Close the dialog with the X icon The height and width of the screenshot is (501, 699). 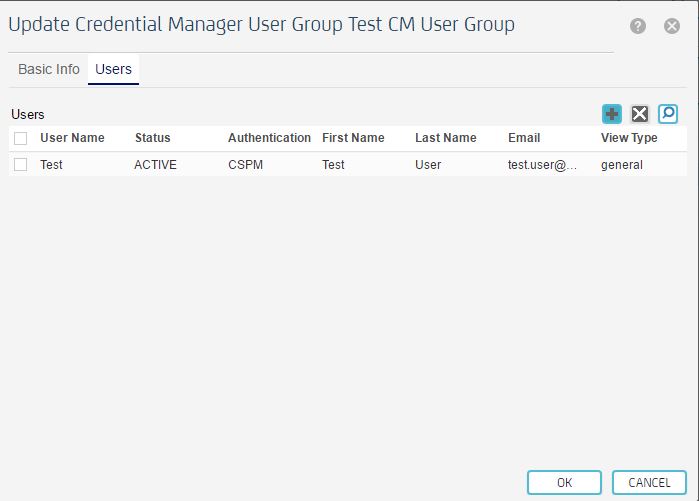[672, 26]
